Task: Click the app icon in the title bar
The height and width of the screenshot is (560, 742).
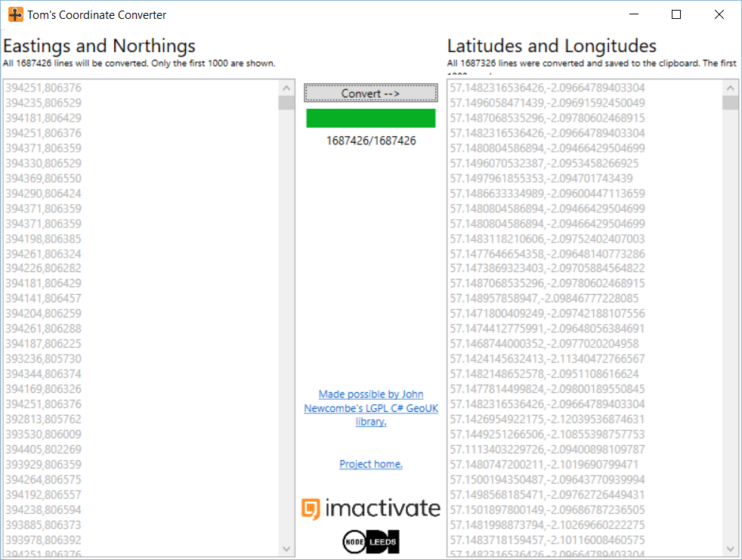Action: [x=15, y=15]
